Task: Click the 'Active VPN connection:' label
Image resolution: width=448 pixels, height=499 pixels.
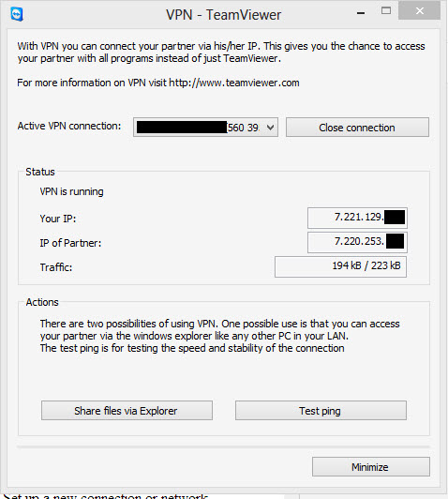Action: tap(69, 126)
